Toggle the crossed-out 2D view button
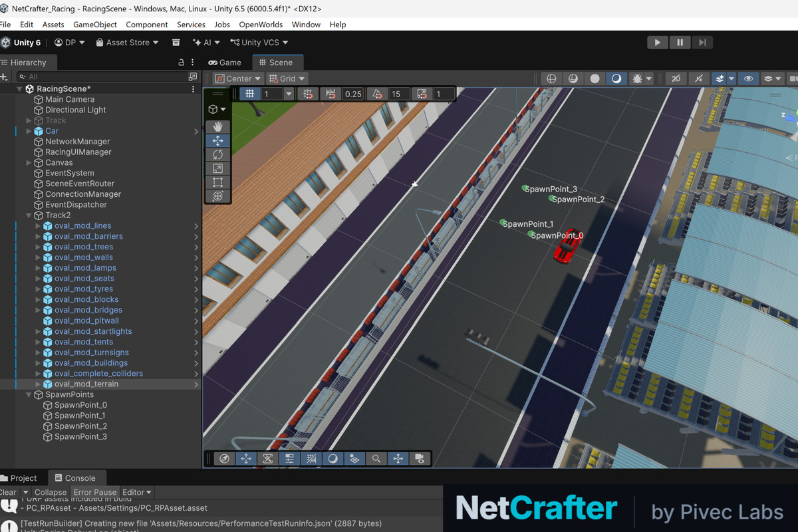Image resolution: width=798 pixels, height=532 pixels. (x=676, y=78)
